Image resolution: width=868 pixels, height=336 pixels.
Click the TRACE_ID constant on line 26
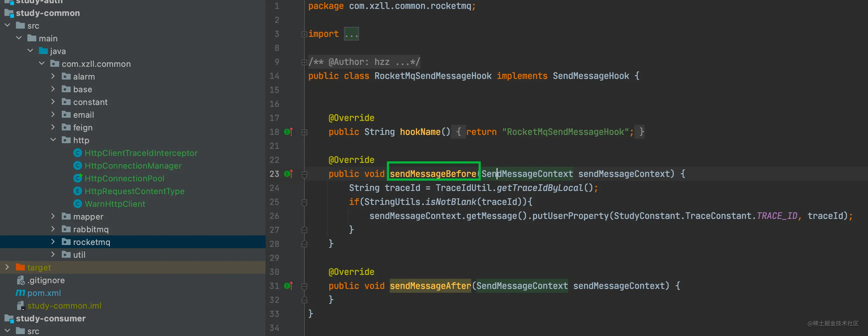point(777,216)
